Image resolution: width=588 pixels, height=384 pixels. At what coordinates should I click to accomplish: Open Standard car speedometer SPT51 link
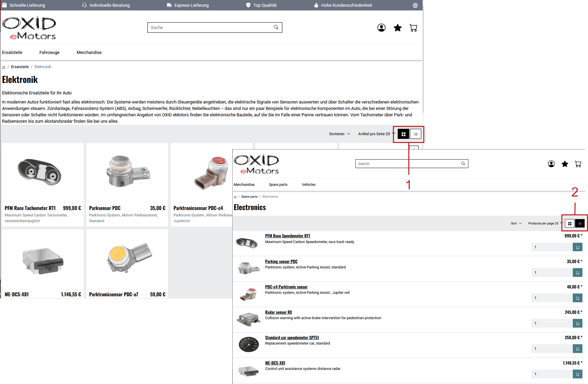tap(292, 338)
